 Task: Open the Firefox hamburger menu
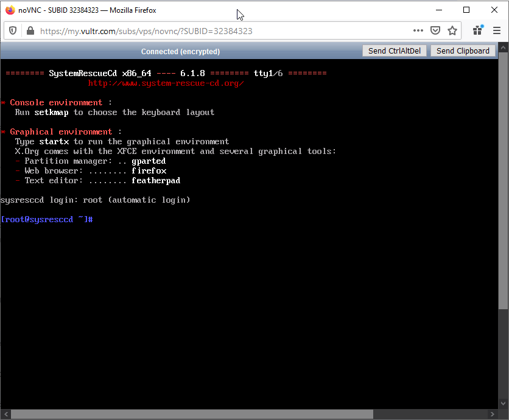[x=497, y=30]
